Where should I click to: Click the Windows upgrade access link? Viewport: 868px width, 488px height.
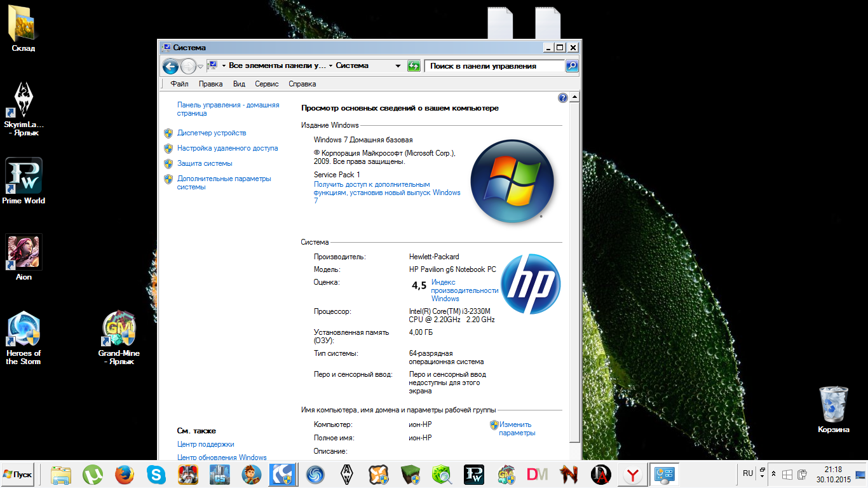click(x=387, y=193)
